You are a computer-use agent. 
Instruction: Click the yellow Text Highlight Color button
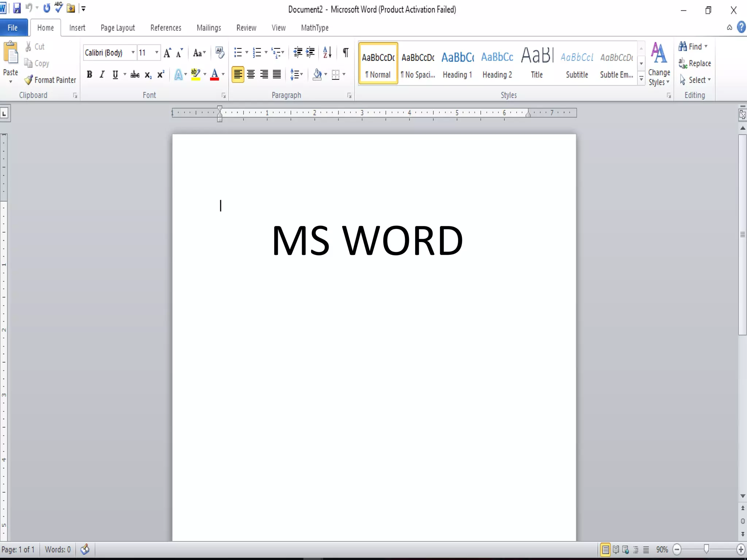[x=196, y=75]
